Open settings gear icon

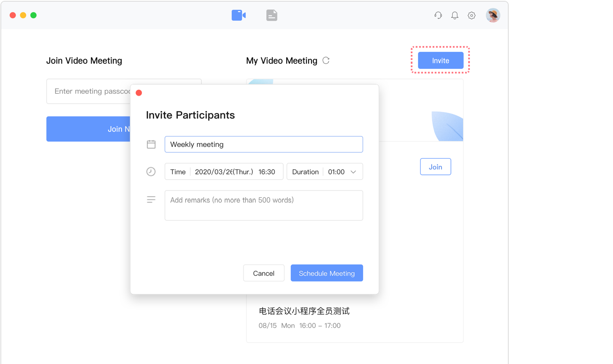(x=472, y=16)
